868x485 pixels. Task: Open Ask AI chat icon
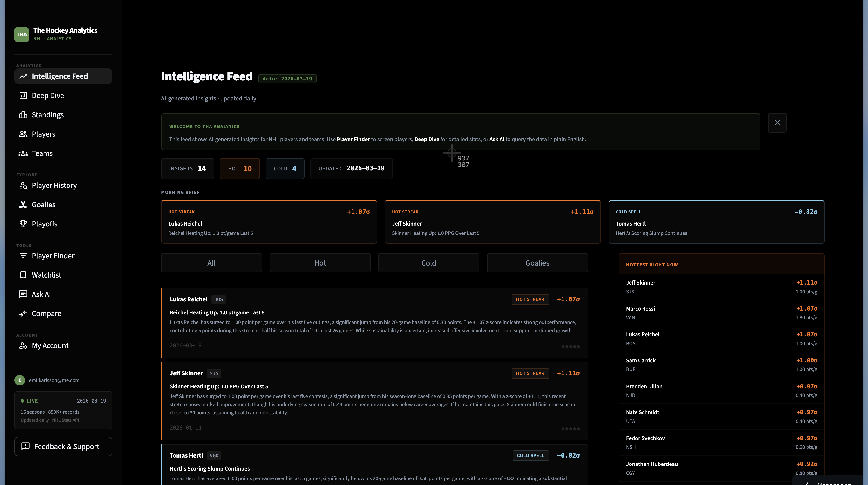[23, 294]
